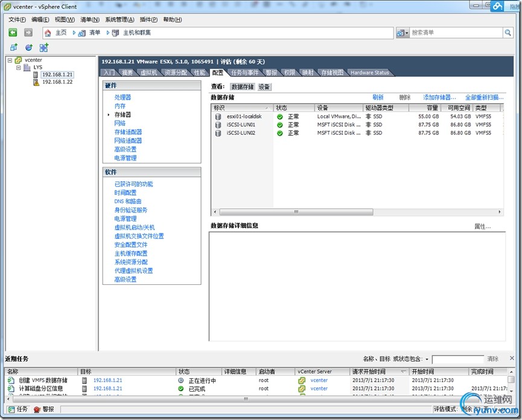This screenshot has width=522, height=420.
Task: Click 192.168.1.21 target in VMFS task row
Action: pyautogui.click(x=108, y=380)
